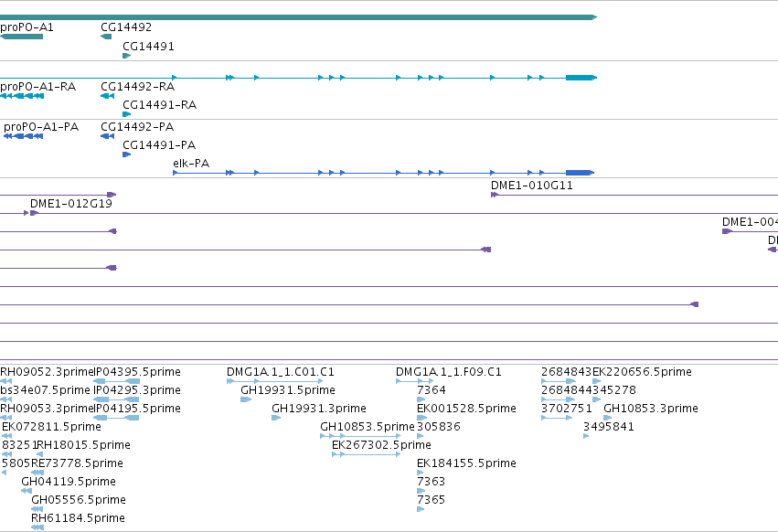Select the RH09053.3prime EST label
Viewport: 778px width, 532px height.
[x=46, y=409]
